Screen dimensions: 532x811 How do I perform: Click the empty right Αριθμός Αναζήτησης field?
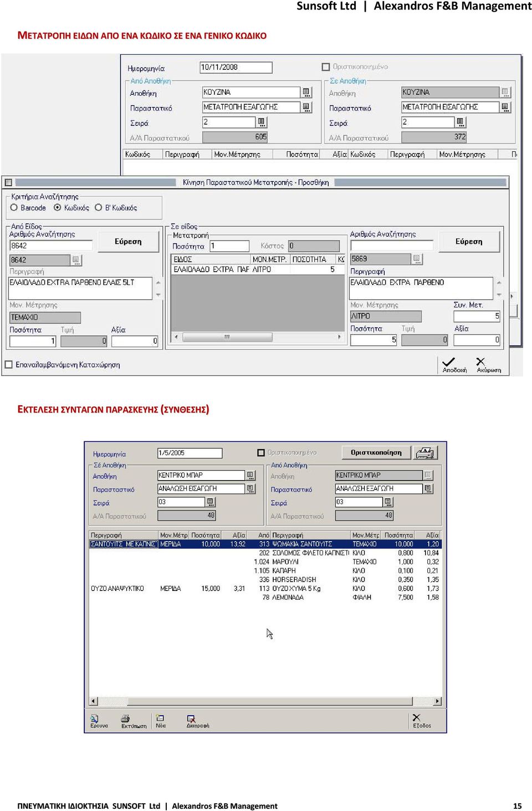coord(392,246)
